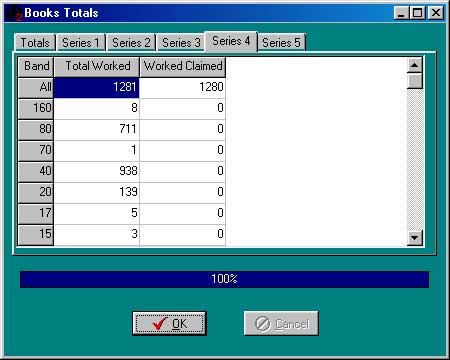Click Total Worked cell showing 139

click(97, 193)
